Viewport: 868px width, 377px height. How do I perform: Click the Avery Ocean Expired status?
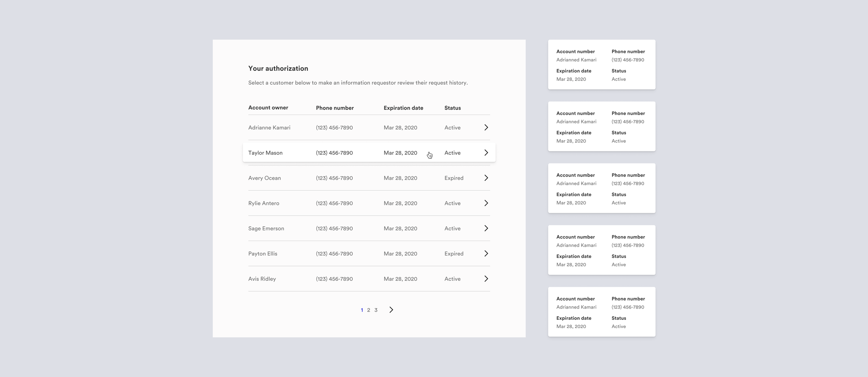(454, 178)
